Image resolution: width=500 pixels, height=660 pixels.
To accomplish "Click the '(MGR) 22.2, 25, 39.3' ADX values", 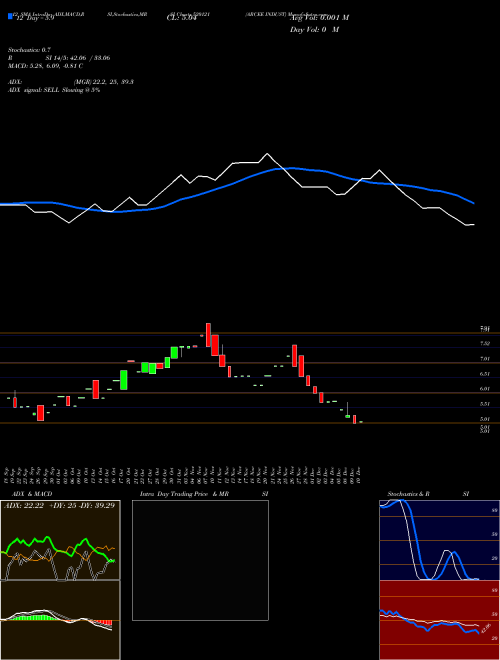I will [x=104, y=82].
